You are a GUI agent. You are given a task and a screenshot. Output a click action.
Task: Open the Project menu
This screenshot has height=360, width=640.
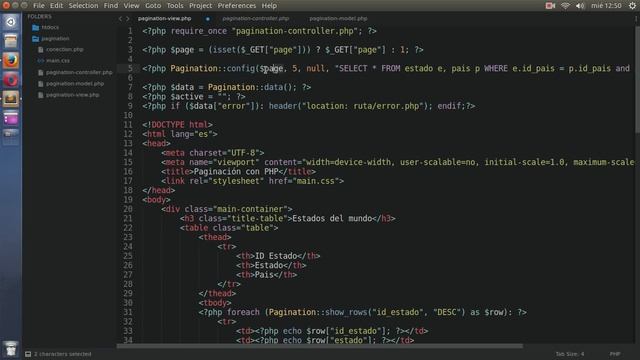(200, 6)
